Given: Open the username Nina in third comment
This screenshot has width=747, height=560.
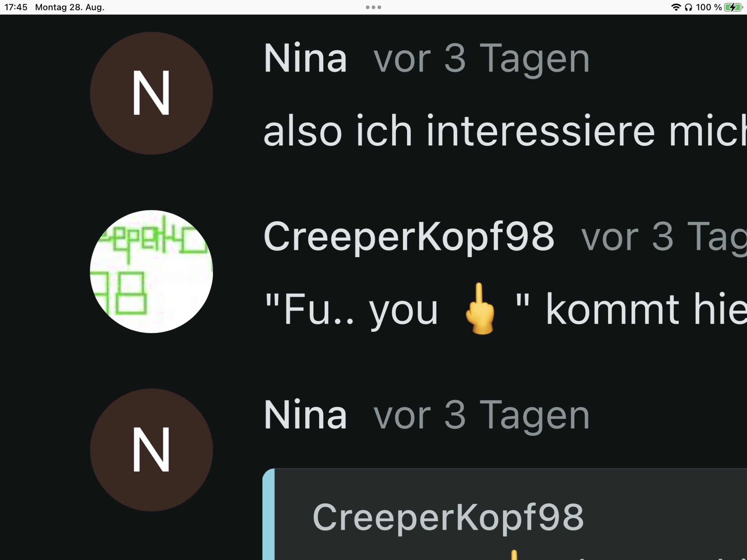Looking at the screenshot, I should [x=305, y=415].
